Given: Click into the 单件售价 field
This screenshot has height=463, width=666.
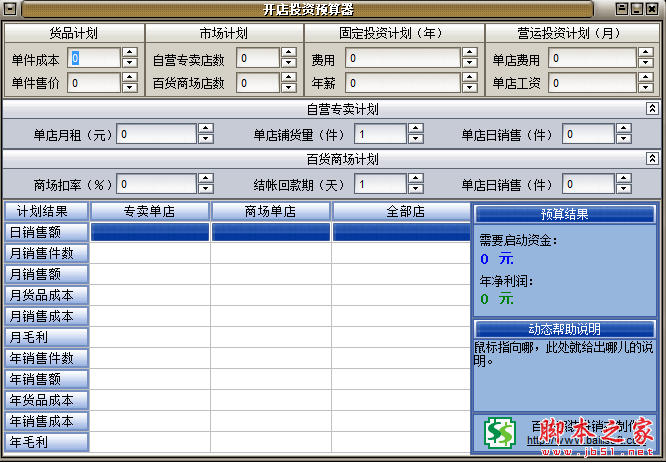Looking at the screenshot, I should click(x=94, y=83).
